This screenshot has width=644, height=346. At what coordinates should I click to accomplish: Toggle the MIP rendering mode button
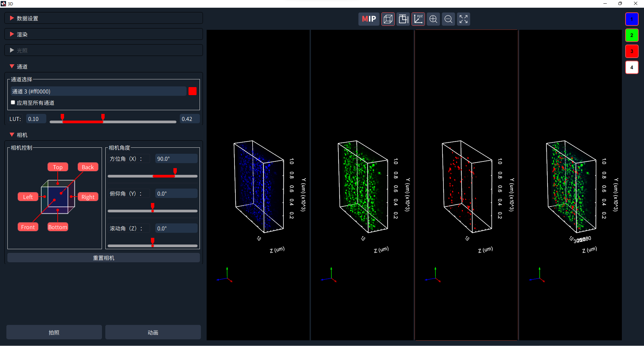(369, 19)
